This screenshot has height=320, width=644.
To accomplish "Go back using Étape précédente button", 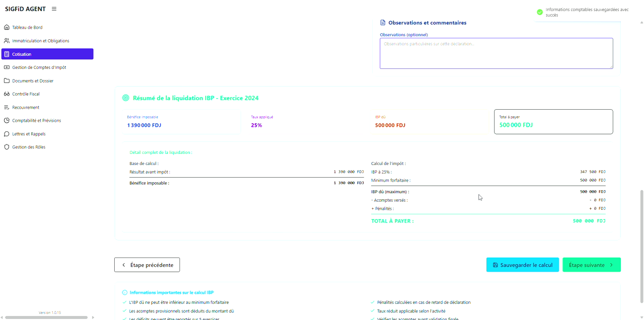I will (147, 265).
